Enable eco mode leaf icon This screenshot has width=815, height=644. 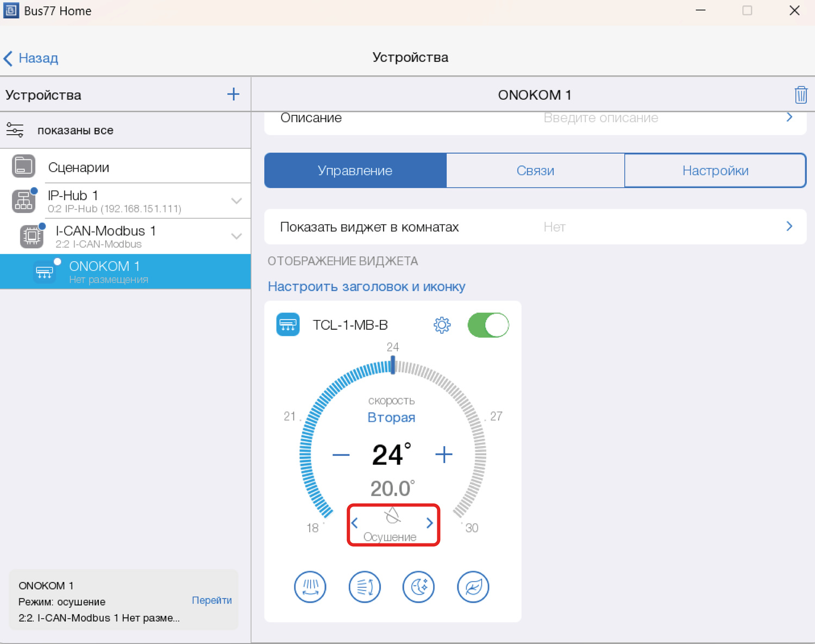[x=473, y=587]
